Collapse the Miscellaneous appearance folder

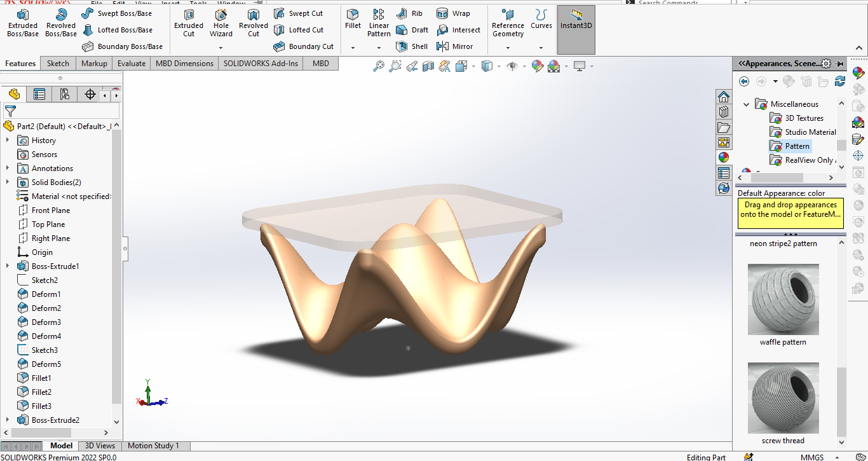[747, 104]
